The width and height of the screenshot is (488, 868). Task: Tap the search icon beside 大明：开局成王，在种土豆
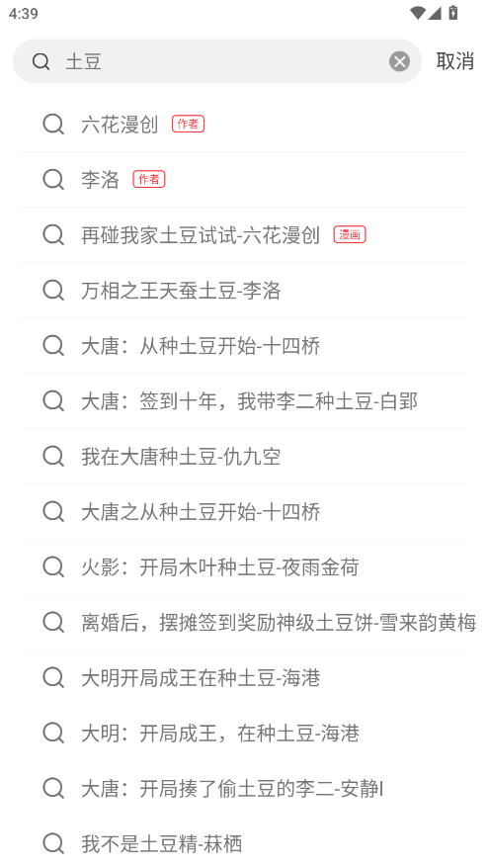(53, 734)
